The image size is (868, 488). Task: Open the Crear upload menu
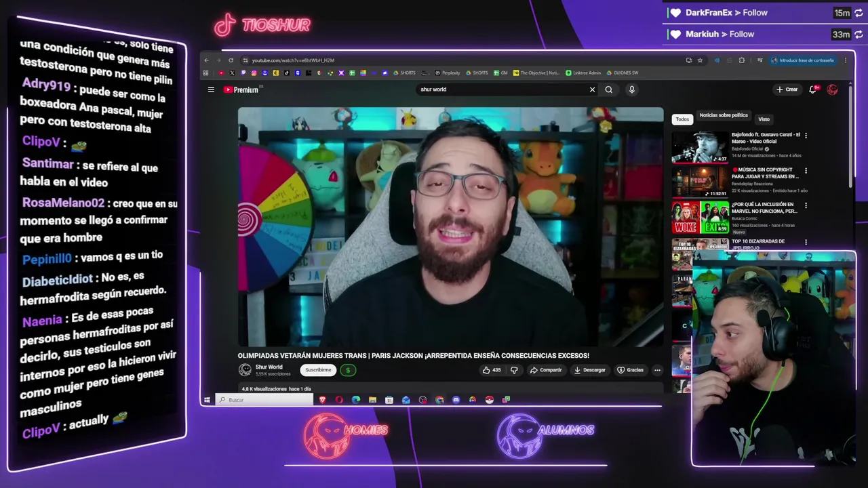click(x=787, y=89)
